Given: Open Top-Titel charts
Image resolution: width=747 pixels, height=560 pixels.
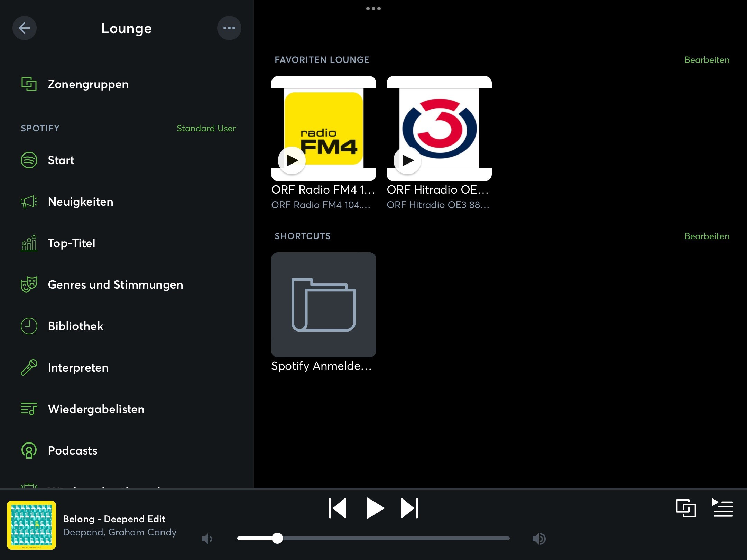Looking at the screenshot, I should tap(71, 243).
